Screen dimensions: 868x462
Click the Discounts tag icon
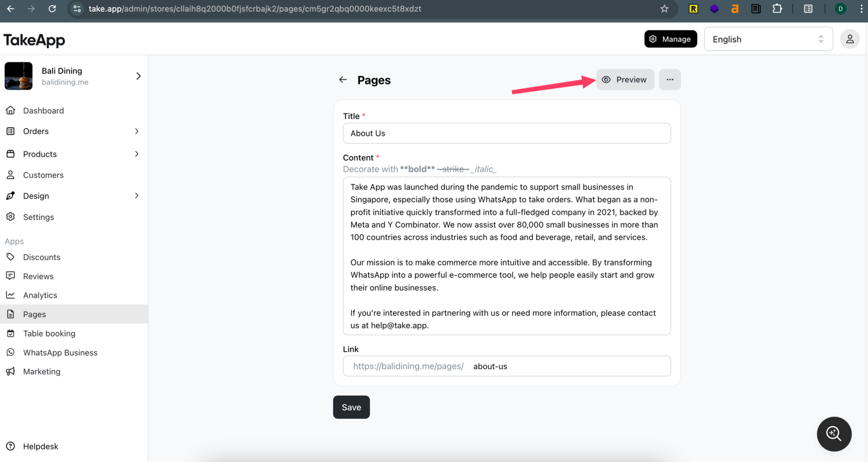tap(10, 257)
